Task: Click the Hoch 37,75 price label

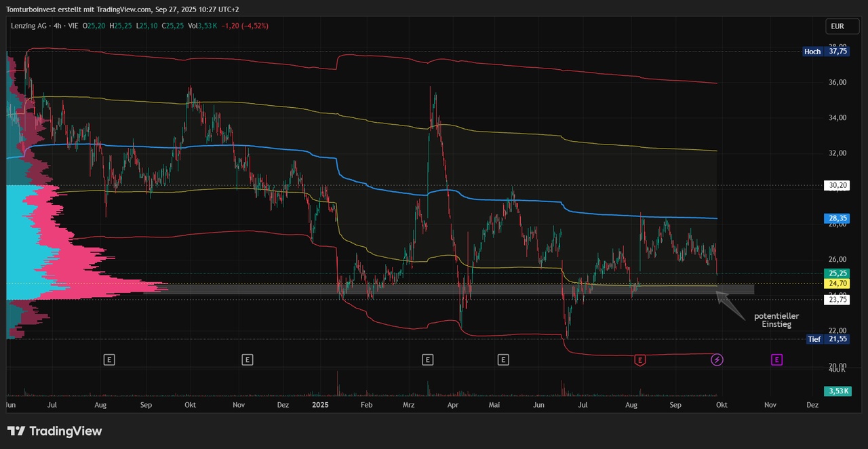Action: click(x=825, y=52)
